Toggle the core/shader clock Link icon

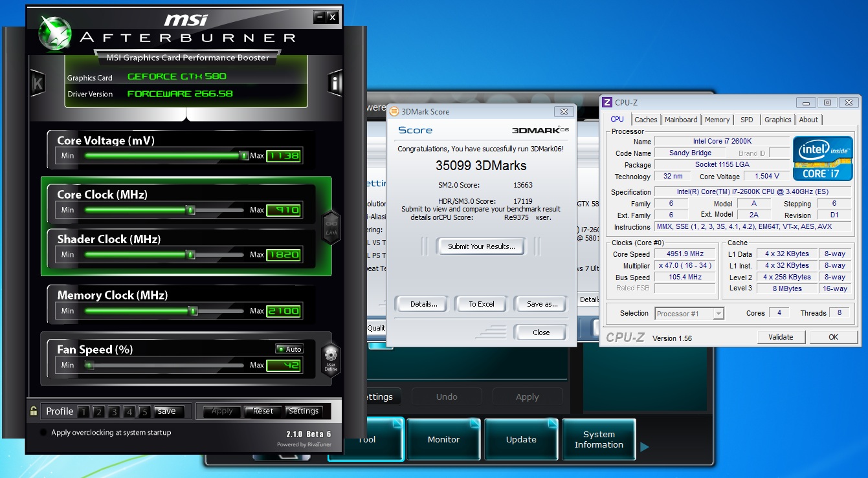click(x=331, y=227)
